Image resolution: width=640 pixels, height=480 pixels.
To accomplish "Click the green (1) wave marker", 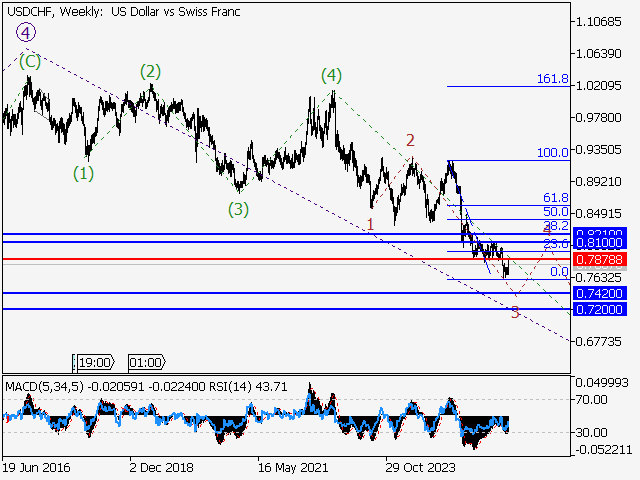I will tap(84, 172).
